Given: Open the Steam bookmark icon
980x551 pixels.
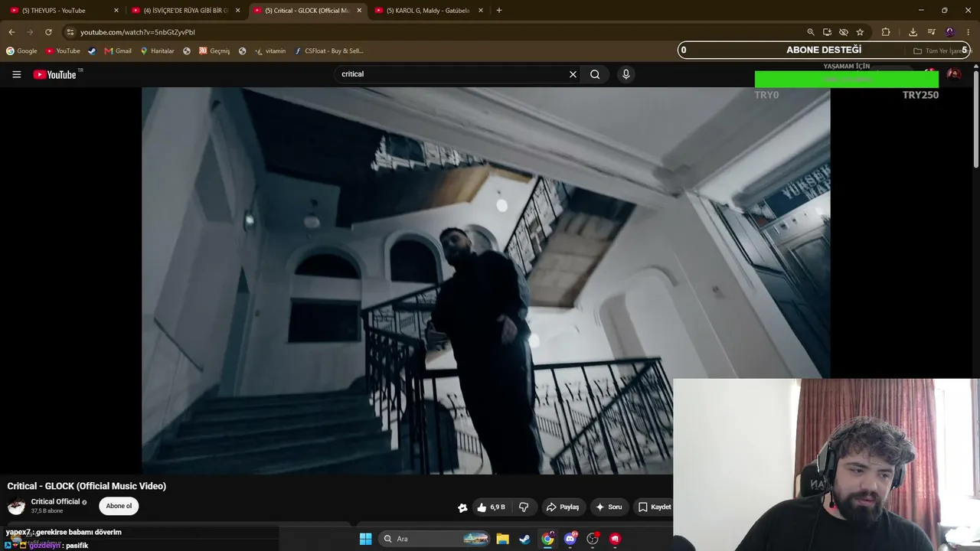Looking at the screenshot, I should click(x=92, y=51).
